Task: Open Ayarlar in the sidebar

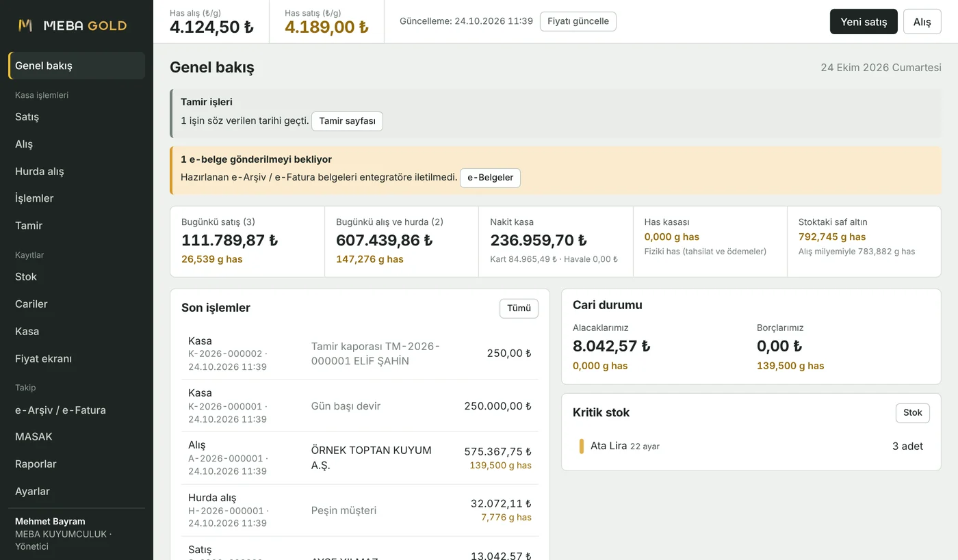Action: click(77, 491)
